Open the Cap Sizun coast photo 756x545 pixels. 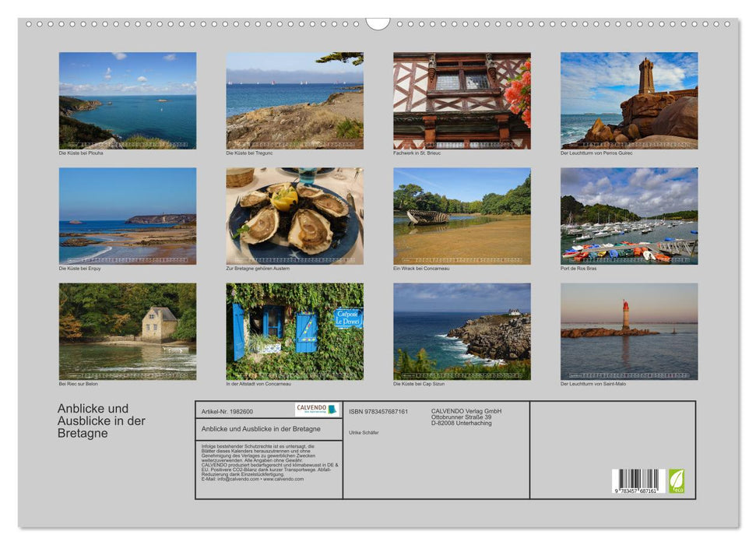[x=462, y=331]
